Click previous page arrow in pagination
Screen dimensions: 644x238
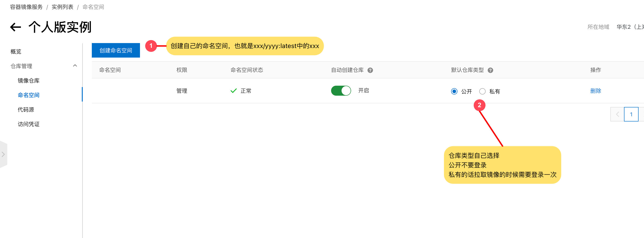617,114
